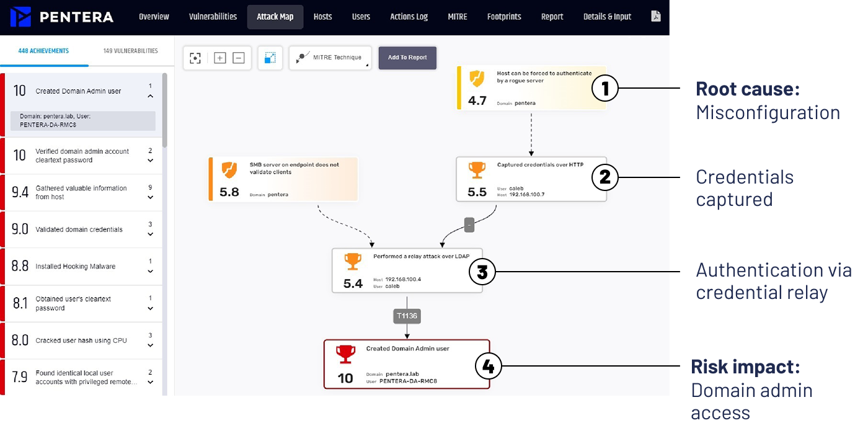This screenshot has height=423, width=868.
Task: Click orange shield icon on 5.8 node
Action: coord(229,169)
